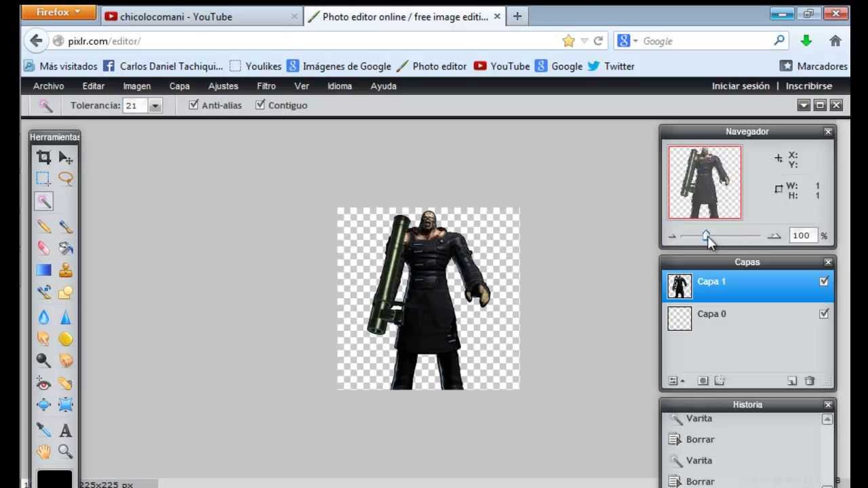Select the Dodge tool
868x488 pixels.
pyautogui.click(x=43, y=360)
